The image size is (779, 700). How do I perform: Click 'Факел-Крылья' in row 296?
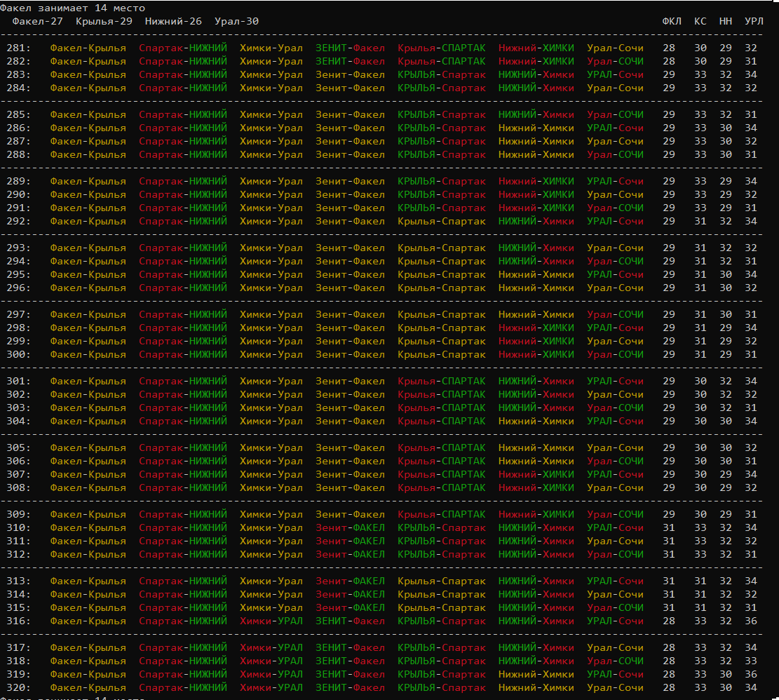coord(88,288)
